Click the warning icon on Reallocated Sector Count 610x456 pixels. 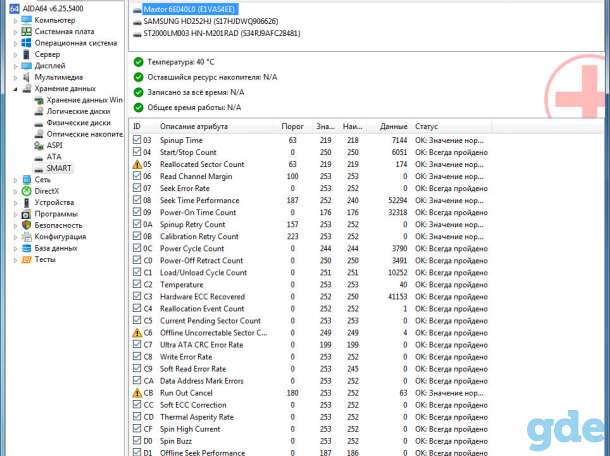tap(137, 164)
